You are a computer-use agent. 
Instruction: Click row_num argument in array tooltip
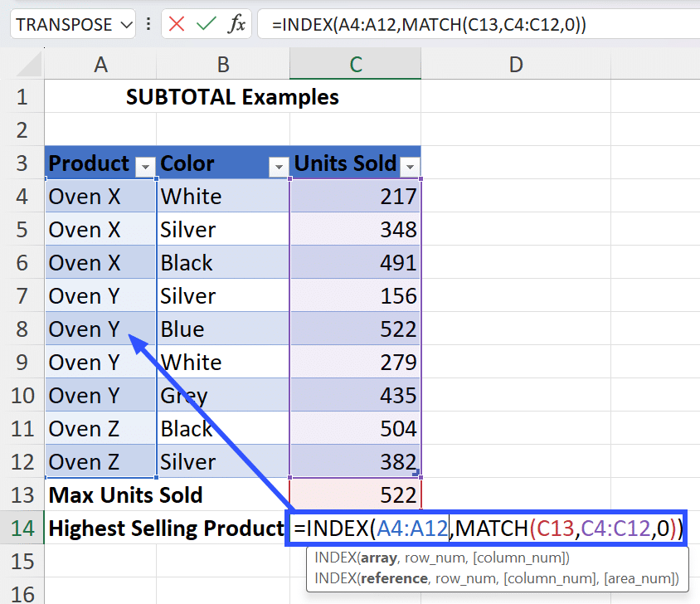(435, 558)
